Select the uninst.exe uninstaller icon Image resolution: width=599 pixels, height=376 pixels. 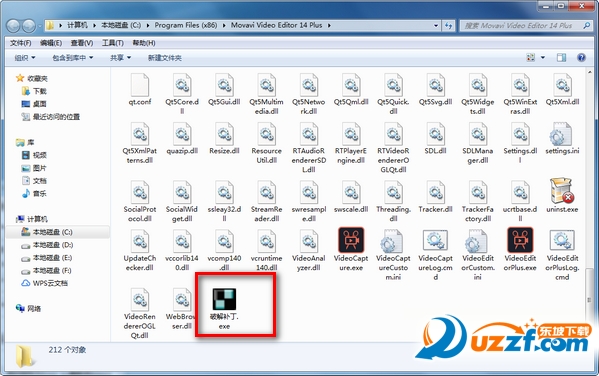tap(562, 191)
